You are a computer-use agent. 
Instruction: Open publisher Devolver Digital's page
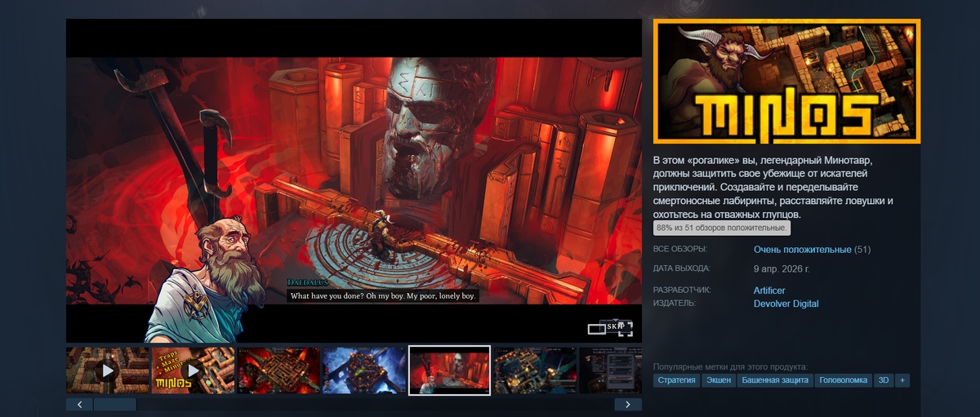point(786,304)
